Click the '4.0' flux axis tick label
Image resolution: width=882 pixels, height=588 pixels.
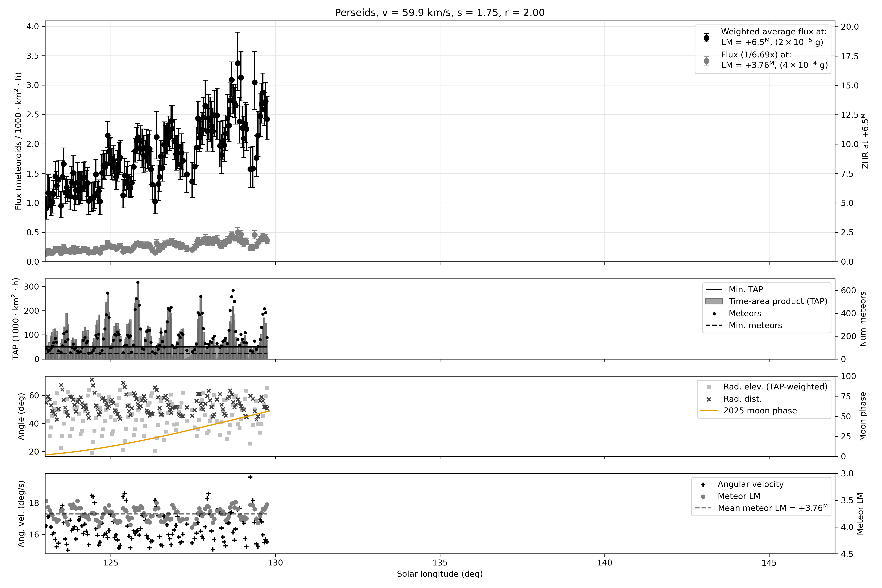[33, 26]
